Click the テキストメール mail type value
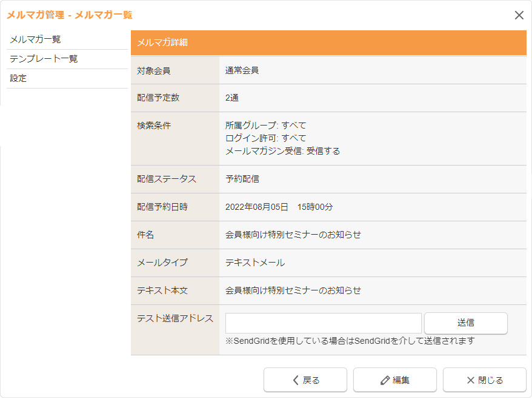Image resolution: width=532 pixels, height=399 pixels. [254, 263]
